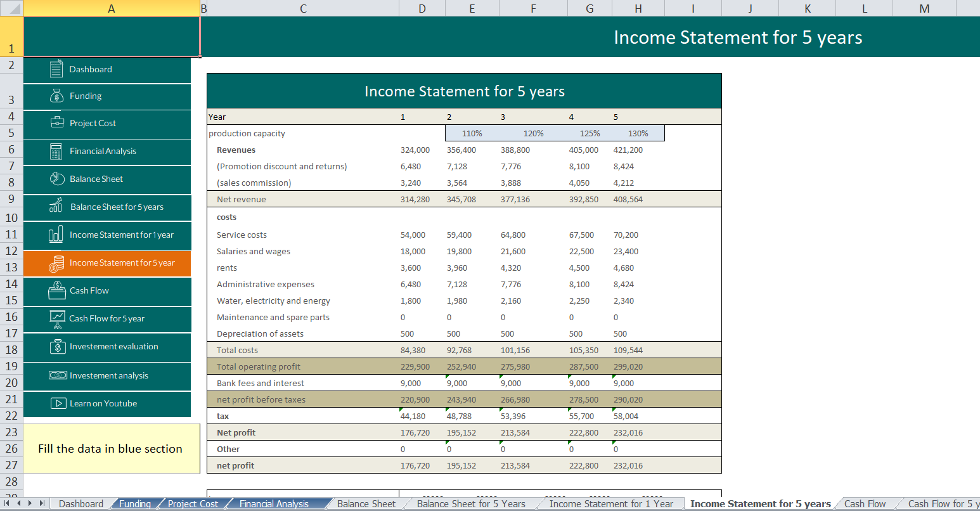Open the Balance Sheet for 5 Years sheet tab
The width and height of the screenshot is (980, 511).
(471, 504)
